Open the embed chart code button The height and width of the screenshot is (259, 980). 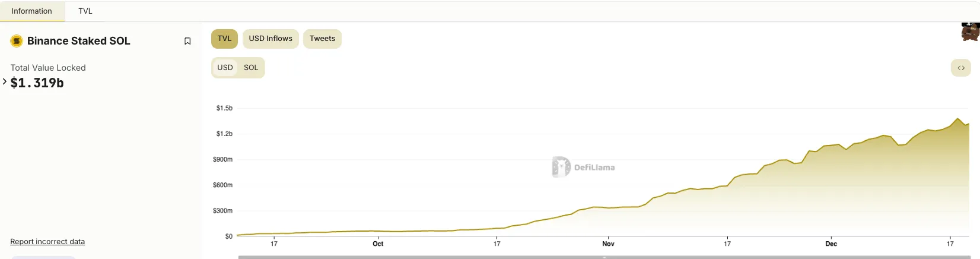click(x=961, y=68)
